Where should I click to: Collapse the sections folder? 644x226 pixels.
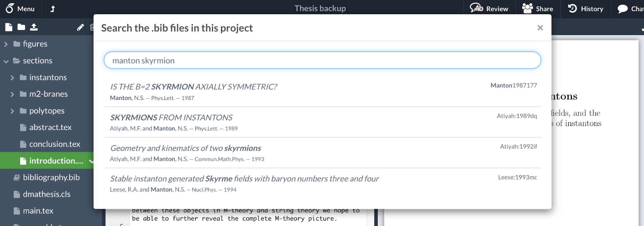6,61
